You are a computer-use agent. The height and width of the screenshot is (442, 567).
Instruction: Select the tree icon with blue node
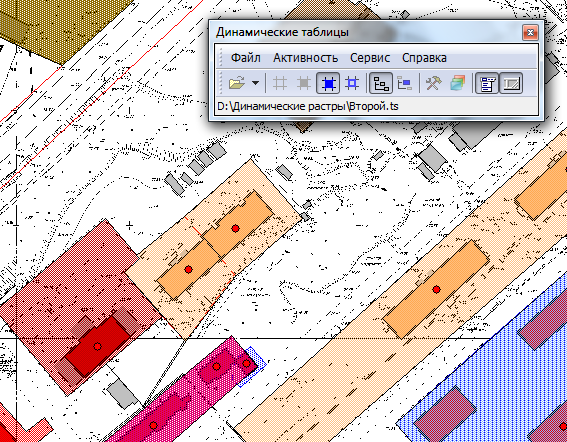pos(404,84)
